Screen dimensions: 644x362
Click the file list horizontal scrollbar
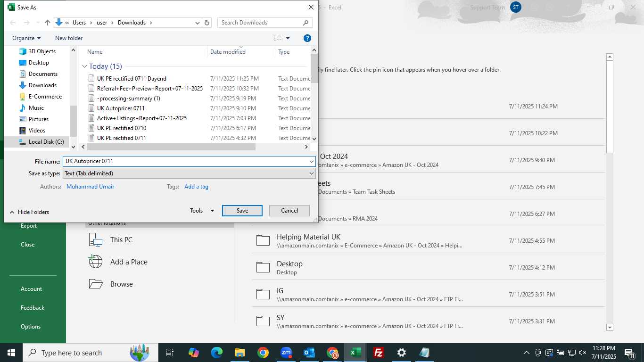point(172,147)
